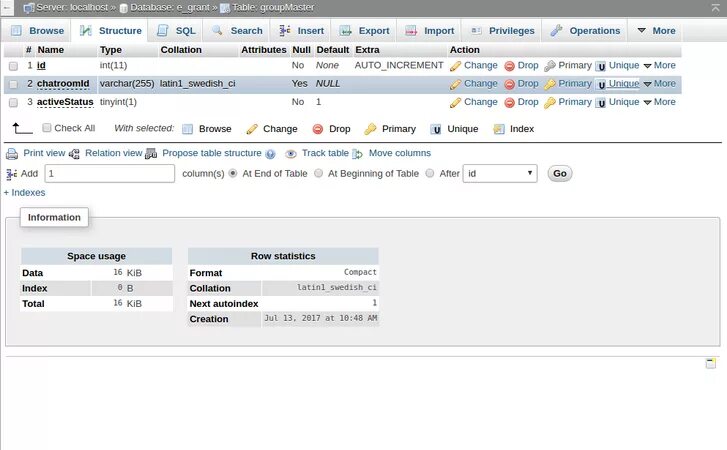The width and height of the screenshot is (727, 450).
Task: Tick the checkbox for the id column
Action: click(13, 66)
